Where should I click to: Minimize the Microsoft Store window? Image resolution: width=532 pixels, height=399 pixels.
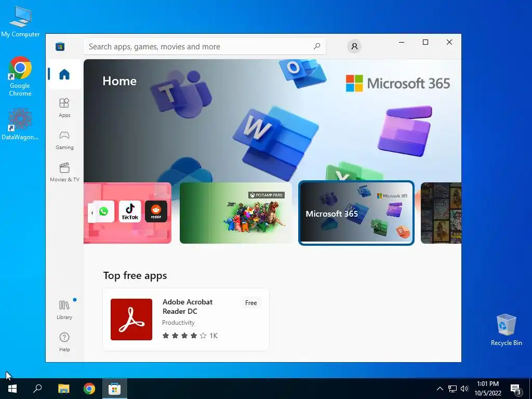[x=402, y=42]
